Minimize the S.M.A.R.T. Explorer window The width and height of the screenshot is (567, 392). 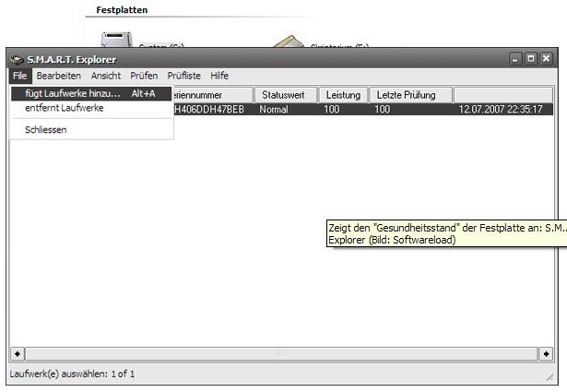click(x=517, y=59)
